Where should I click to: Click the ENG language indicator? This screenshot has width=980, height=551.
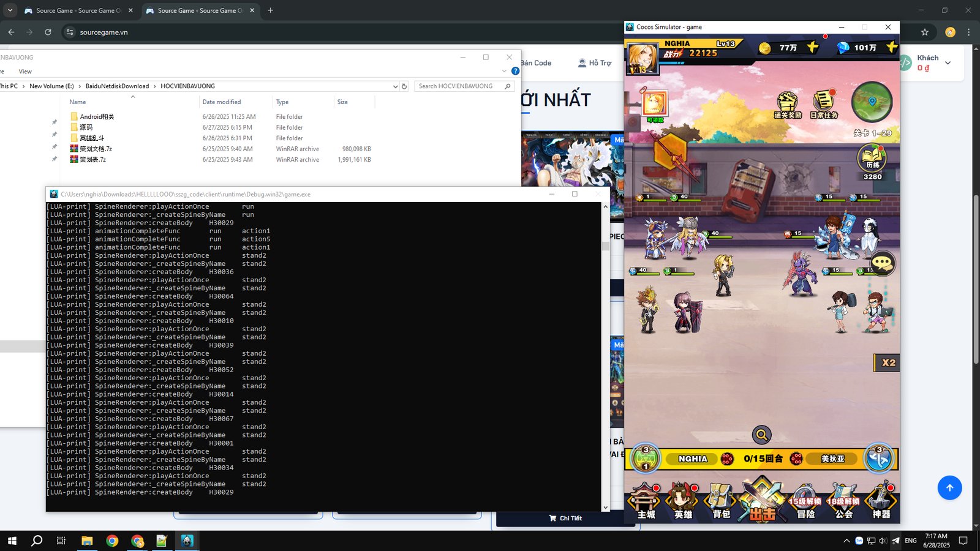click(911, 541)
